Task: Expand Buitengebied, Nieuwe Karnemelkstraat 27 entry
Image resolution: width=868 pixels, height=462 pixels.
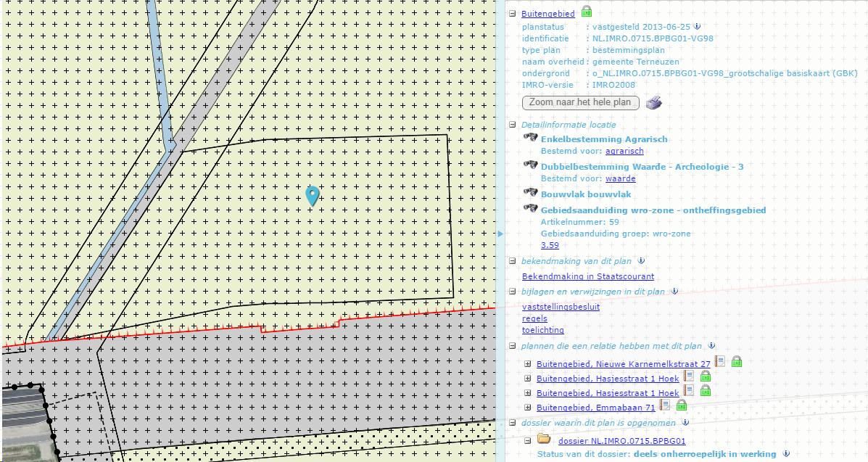Action: tap(528, 364)
